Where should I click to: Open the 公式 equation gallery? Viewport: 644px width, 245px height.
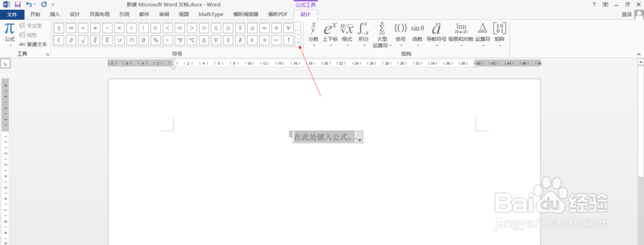10,35
